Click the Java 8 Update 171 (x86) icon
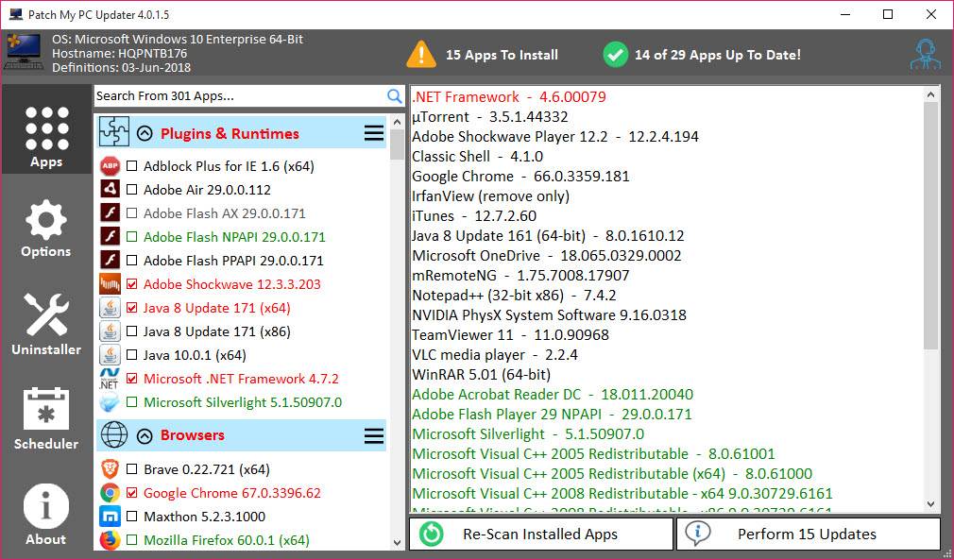 tap(111, 331)
